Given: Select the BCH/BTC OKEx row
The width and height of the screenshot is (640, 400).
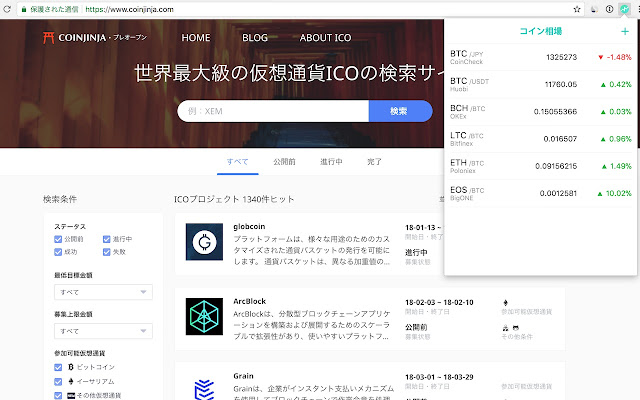Looking at the screenshot, I should coord(540,112).
